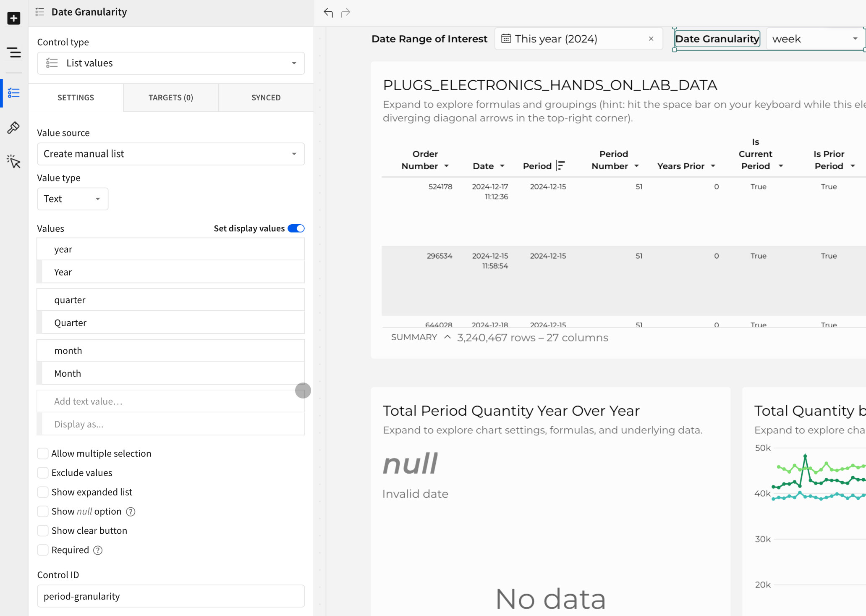Click the redo arrow icon
Screen dimensions: 866x616
[x=345, y=13]
